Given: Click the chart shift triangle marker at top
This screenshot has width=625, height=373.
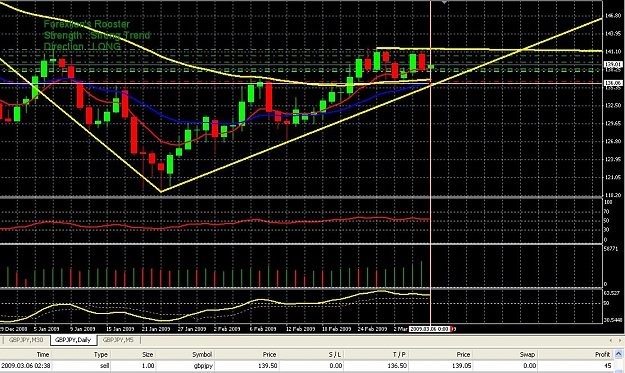Looking at the screenshot, I should click(x=444, y=2).
